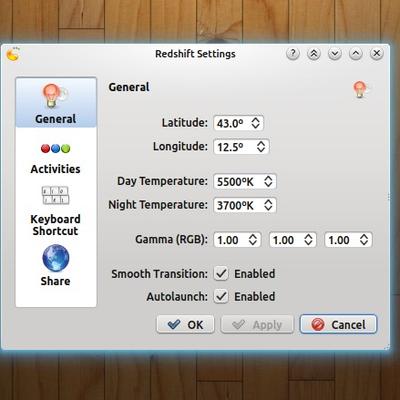
Task: Click the Longitude: label
Action: pyautogui.click(x=180, y=146)
